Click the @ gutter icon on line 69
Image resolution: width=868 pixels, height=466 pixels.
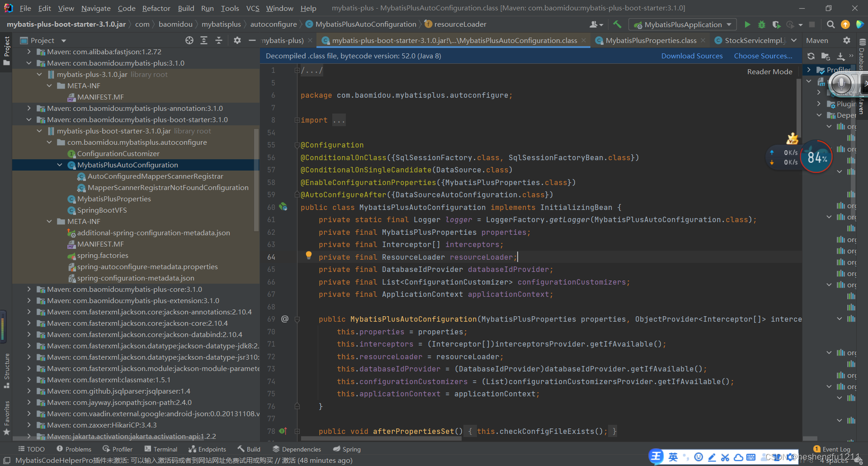(285, 319)
